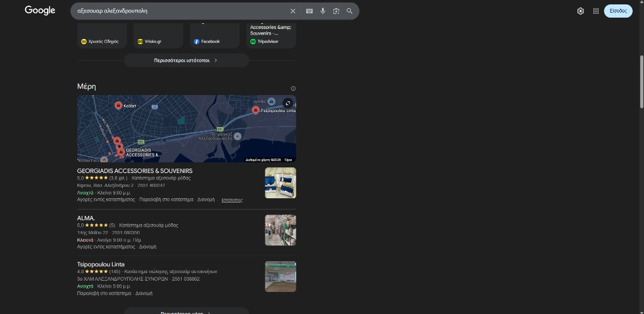
Task: Open the Tsipopoulou Linta photo thumbnail
Action: tap(280, 277)
